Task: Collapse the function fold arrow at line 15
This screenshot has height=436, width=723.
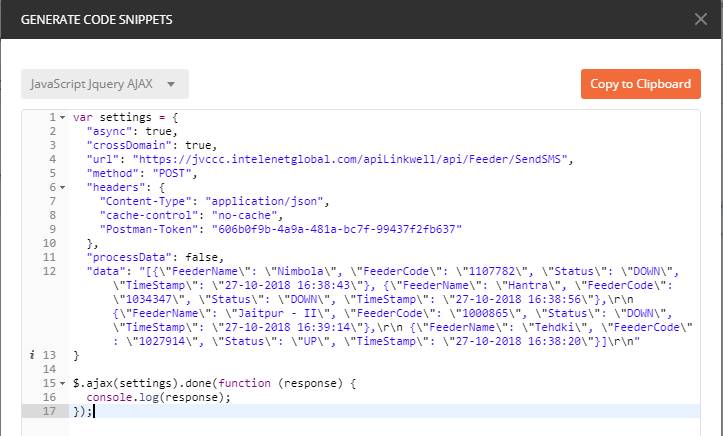Action: click(x=63, y=383)
